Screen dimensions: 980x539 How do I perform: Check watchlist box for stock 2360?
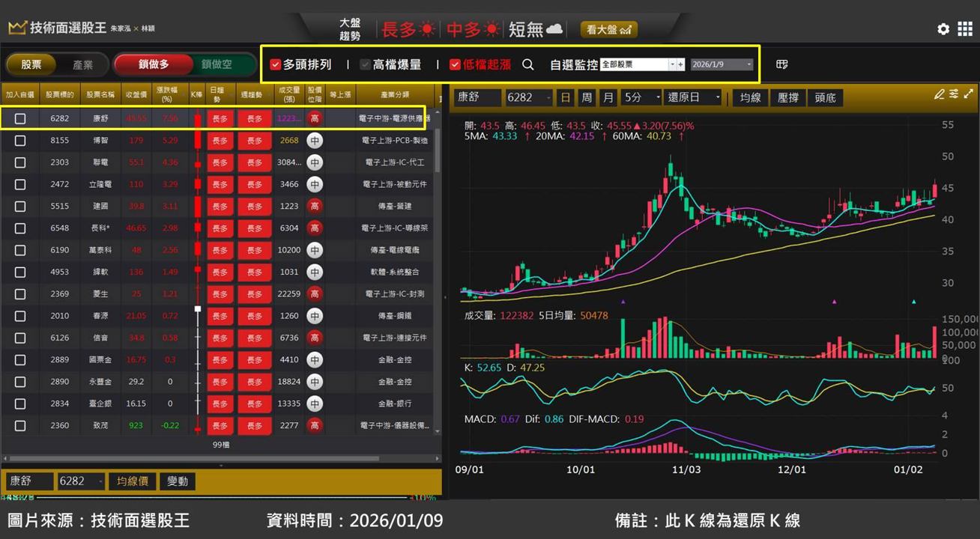pos(20,425)
